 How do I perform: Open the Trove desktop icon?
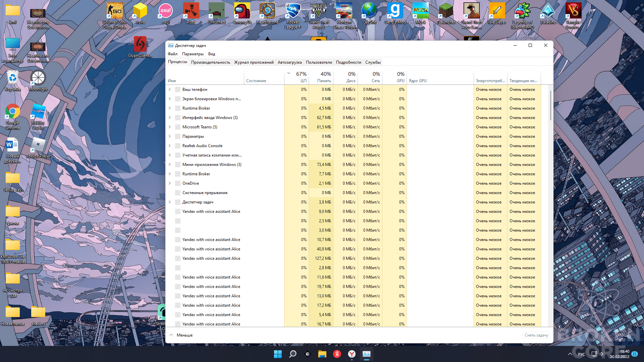click(x=140, y=13)
